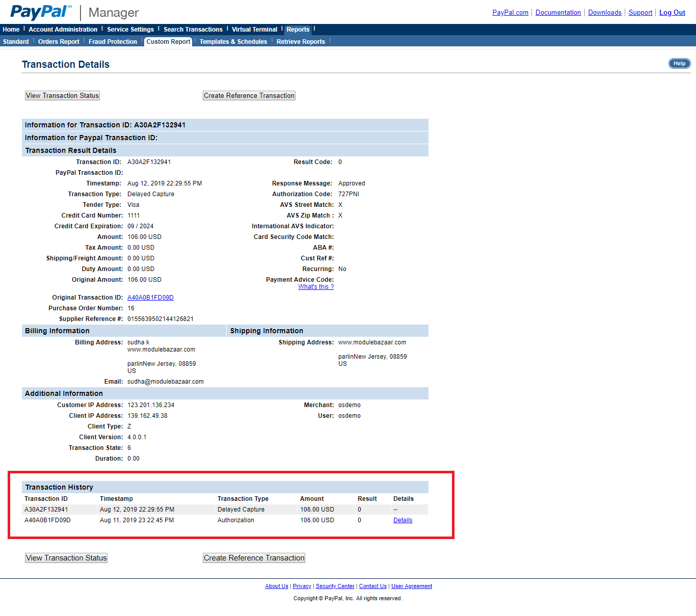This screenshot has width=696, height=616.
Task: Click Log Out
Action: [672, 13]
